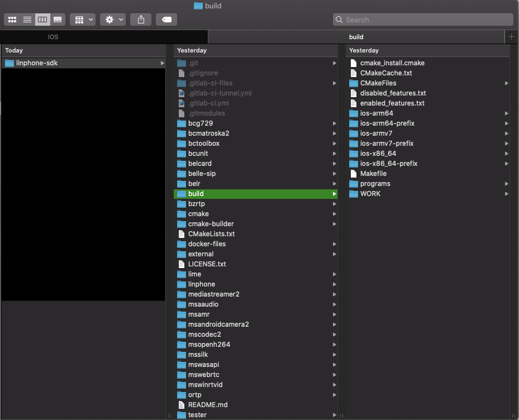Switch Finder to icon view
Viewport: 519px width, 420px height.
click(x=12, y=19)
